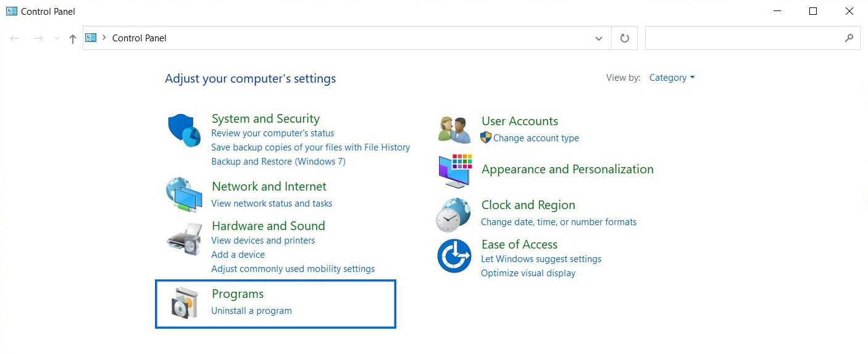Open the View by Category dropdown
The width and height of the screenshot is (868, 354).
672,78
